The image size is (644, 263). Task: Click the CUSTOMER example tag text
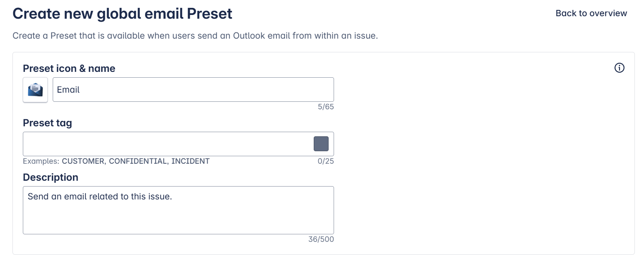(83, 161)
